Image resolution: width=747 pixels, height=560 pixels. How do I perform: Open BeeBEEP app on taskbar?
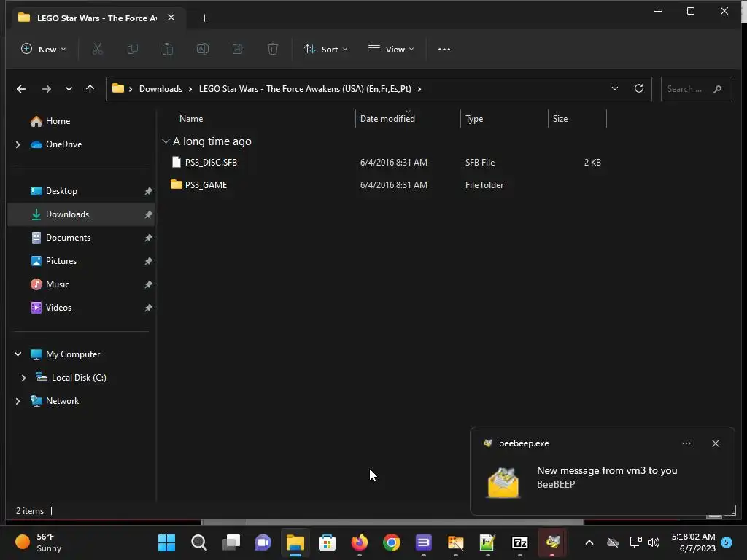pos(552,542)
